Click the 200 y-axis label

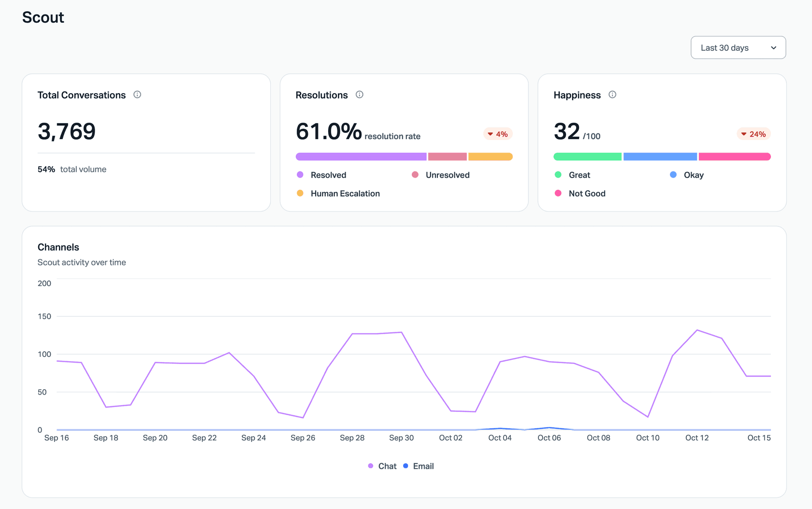pyautogui.click(x=44, y=283)
